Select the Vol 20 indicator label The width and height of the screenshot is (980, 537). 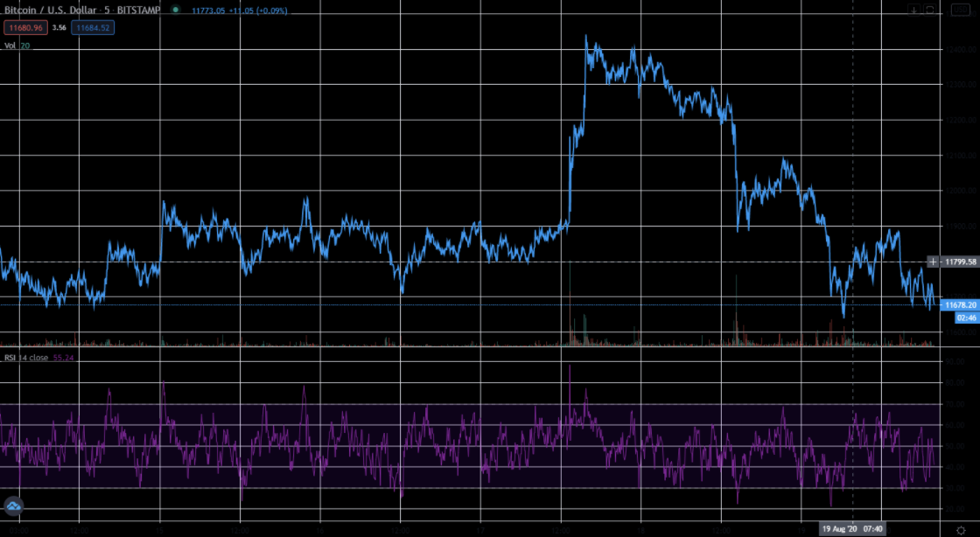[x=15, y=45]
